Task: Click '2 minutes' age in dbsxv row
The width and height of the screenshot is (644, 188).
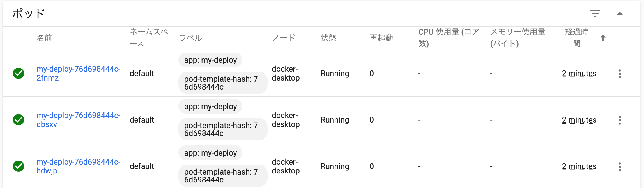Action: [x=579, y=120]
